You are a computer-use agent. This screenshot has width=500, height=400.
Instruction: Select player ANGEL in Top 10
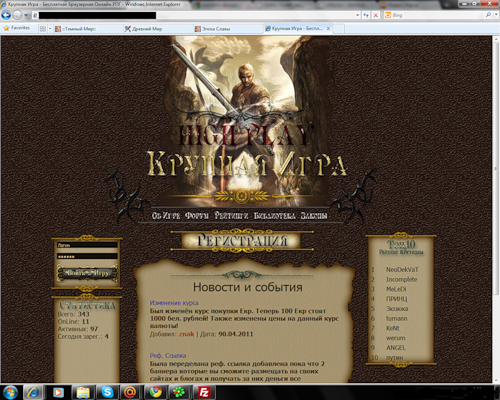[x=396, y=348]
